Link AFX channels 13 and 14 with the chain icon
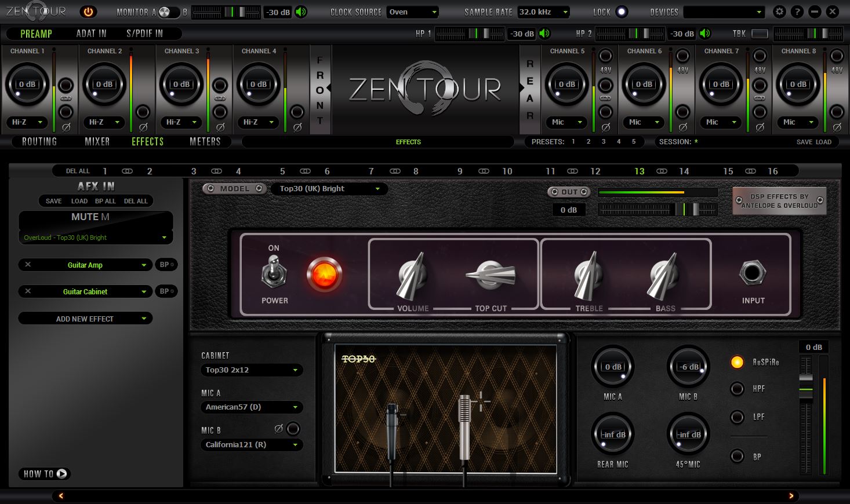This screenshot has width=850, height=504. 662,171
